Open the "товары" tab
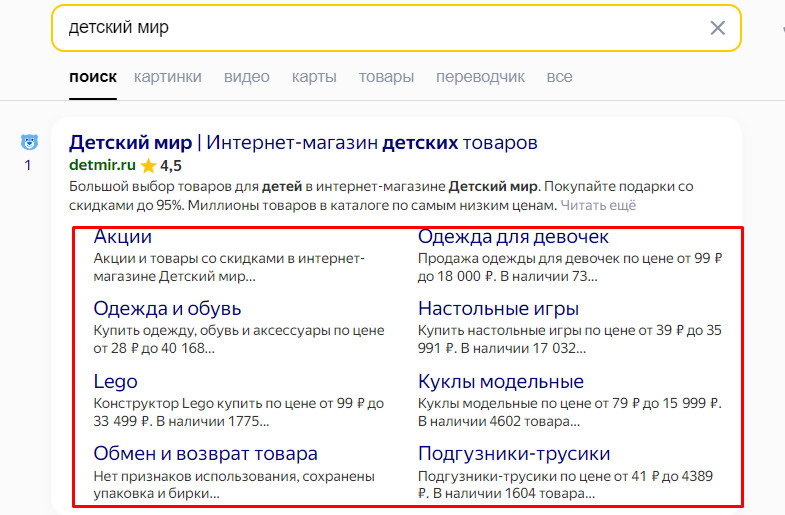The height and width of the screenshot is (515, 785). point(386,77)
